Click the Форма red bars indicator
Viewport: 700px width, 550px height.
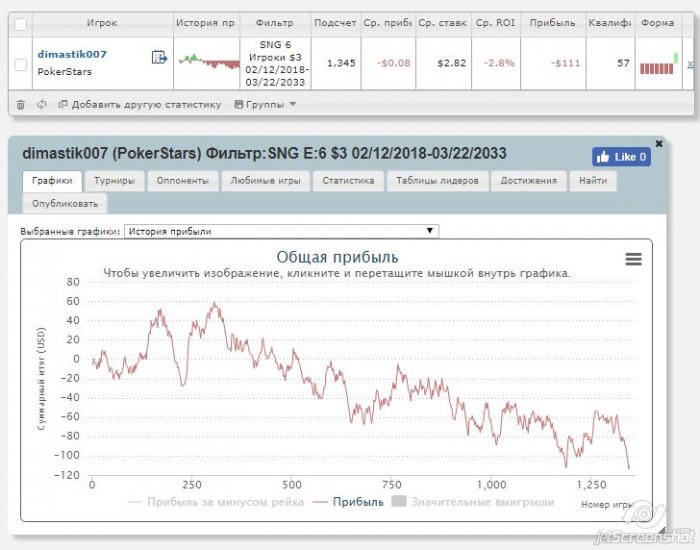(x=659, y=64)
